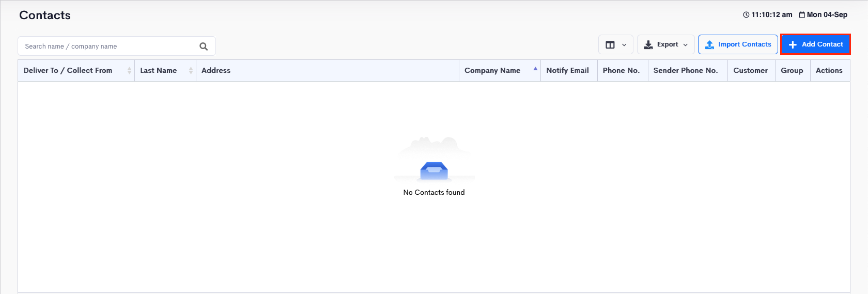This screenshot has width=868, height=294.
Task: Sort by Deliver To / Collect From column
Action: [x=76, y=71]
